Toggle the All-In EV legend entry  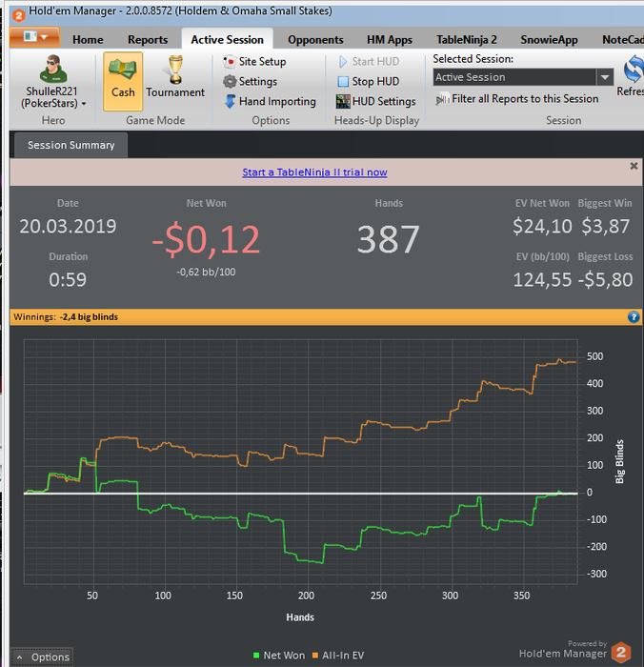coord(338,656)
